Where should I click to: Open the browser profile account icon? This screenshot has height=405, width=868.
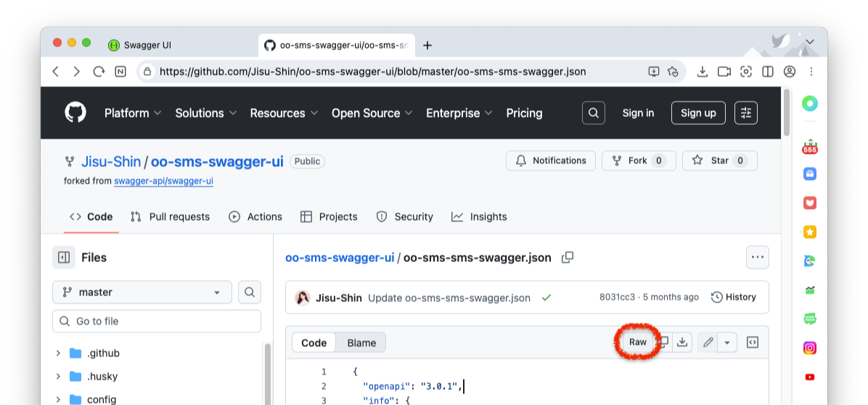click(790, 71)
